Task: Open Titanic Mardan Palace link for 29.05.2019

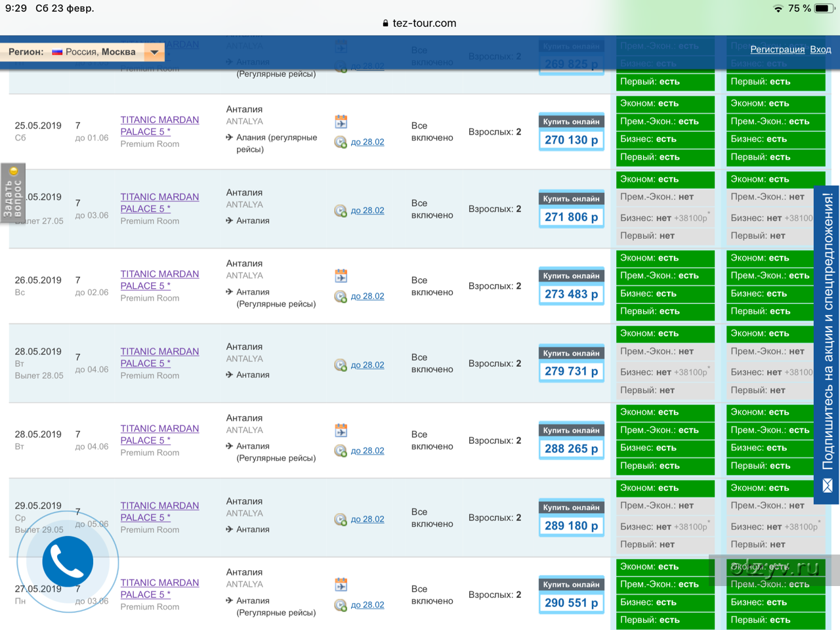Action: click(159, 512)
